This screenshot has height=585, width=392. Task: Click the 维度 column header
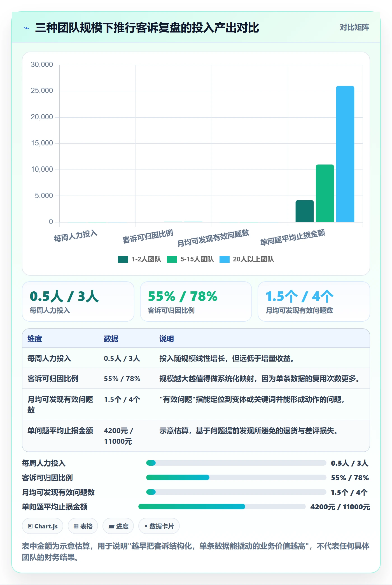[35, 339]
